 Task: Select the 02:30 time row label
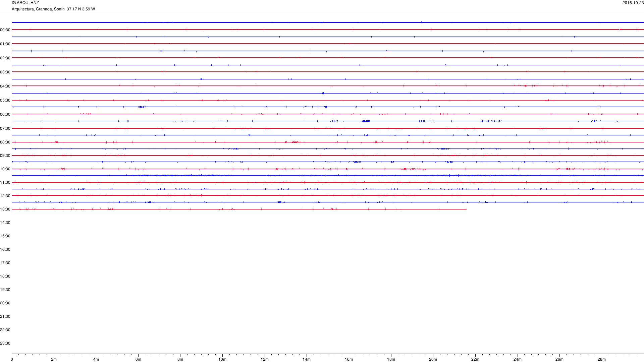click(5, 58)
